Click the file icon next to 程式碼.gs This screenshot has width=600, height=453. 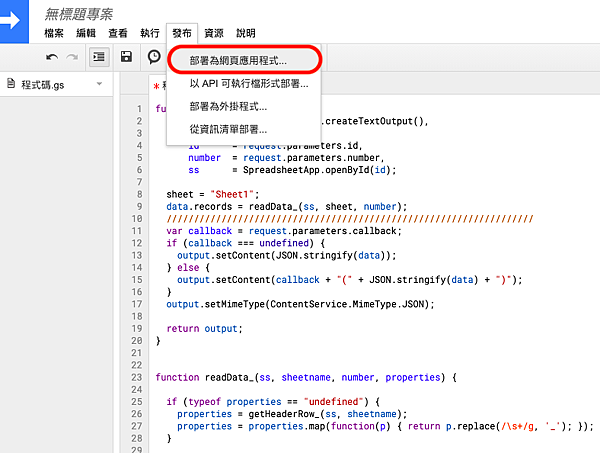[x=11, y=83]
